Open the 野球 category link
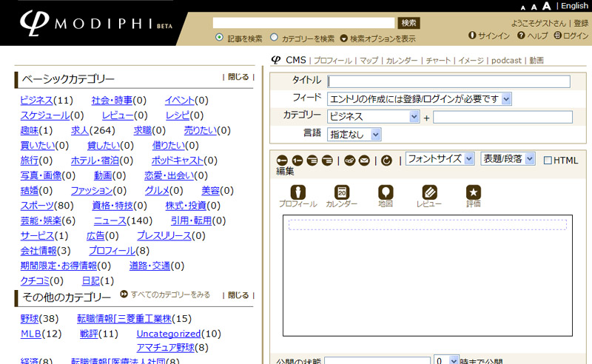This screenshot has width=592, height=364. [30, 319]
